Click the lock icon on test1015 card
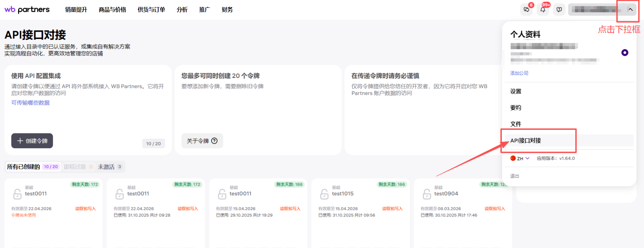The height and width of the screenshot is (248, 644). click(x=324, y=194)
